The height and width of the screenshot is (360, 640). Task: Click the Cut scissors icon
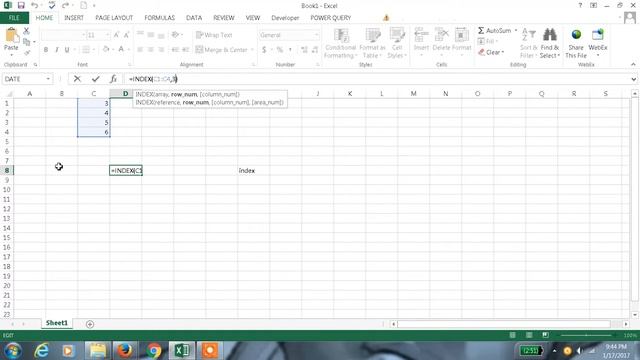26,31
